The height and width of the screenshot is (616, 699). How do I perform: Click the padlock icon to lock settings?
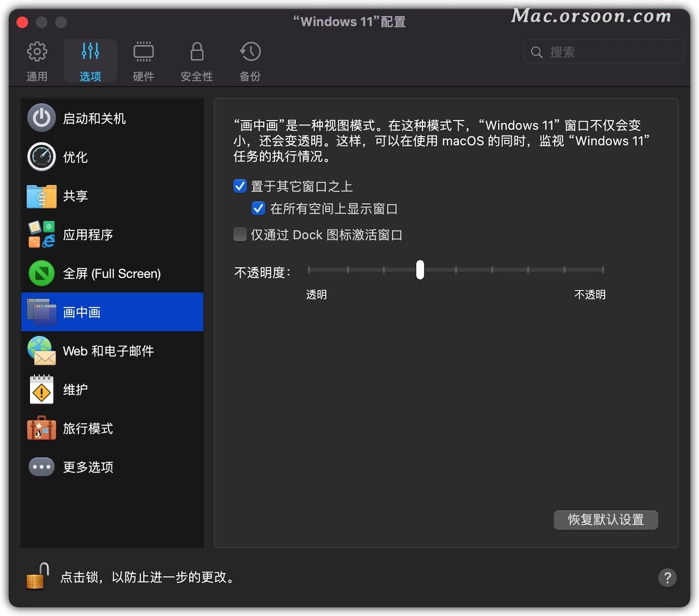(x=37, y=576)
